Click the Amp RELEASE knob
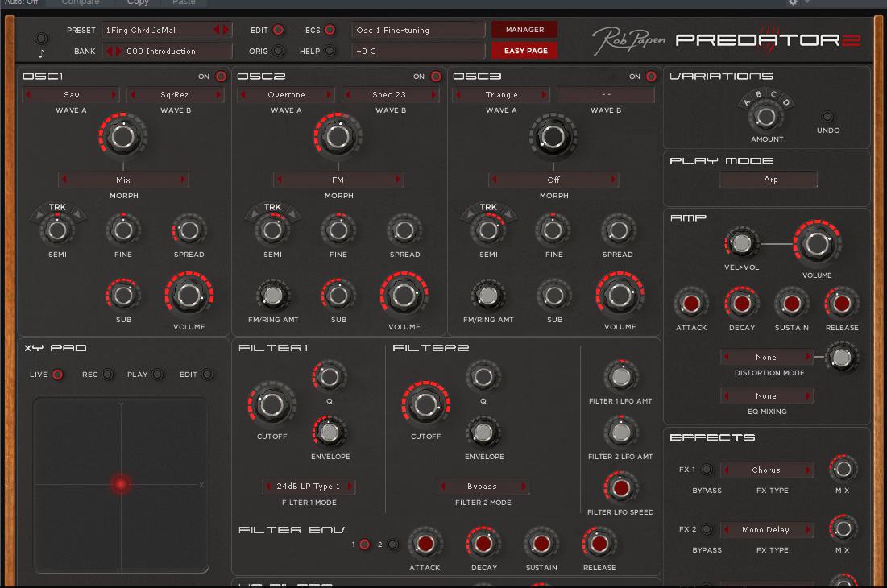The width and height of the screenshot is (887, 588). [x=842, y=304]
